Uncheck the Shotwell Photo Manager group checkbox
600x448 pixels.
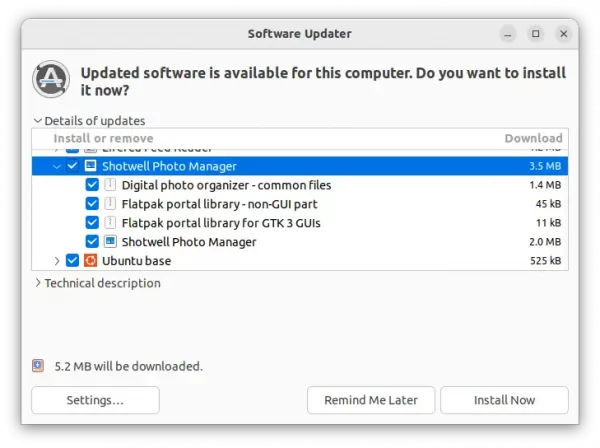tap(72, 166)
